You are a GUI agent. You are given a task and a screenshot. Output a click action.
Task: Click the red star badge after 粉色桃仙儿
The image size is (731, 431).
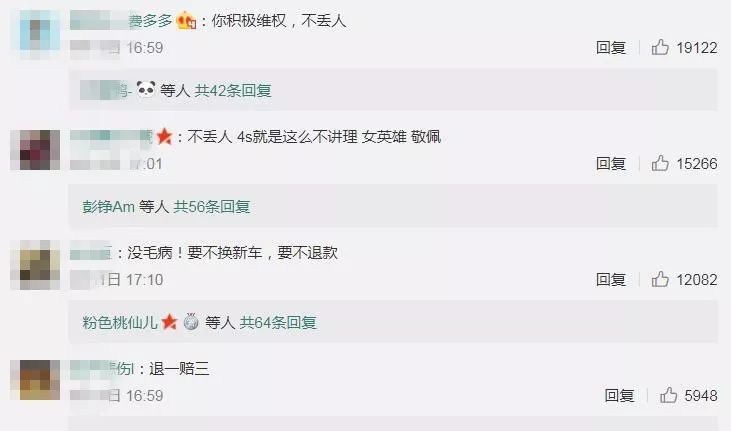pyautogui.click(x=169, y=322)
